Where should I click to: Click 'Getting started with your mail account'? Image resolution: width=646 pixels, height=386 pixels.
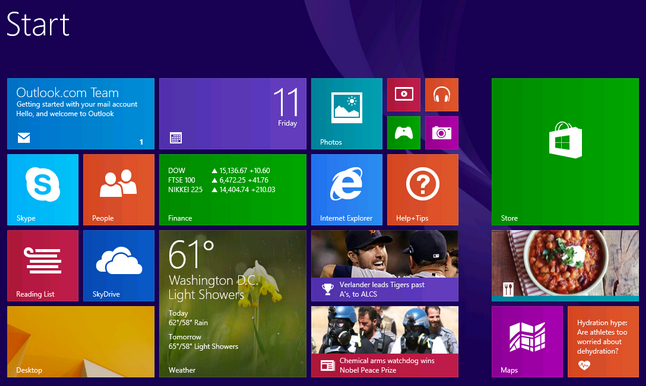[77, 104]
